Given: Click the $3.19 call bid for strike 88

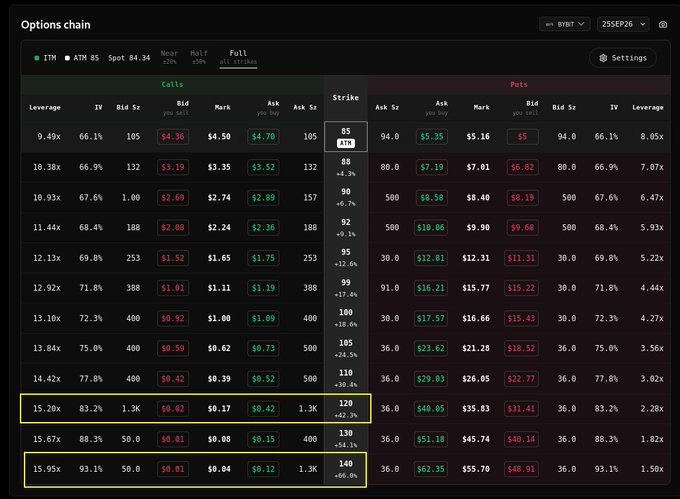Looking at the screenshot, I should coord(173,167).
